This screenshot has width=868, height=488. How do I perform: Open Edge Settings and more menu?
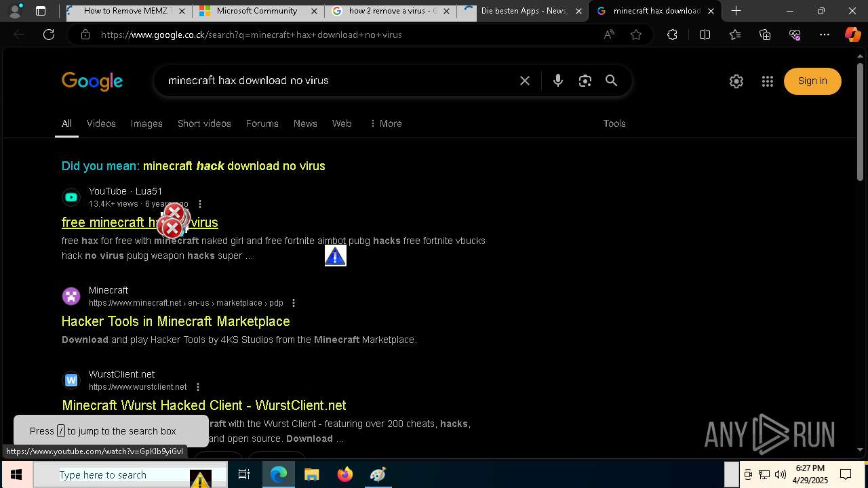coord(825,35)
